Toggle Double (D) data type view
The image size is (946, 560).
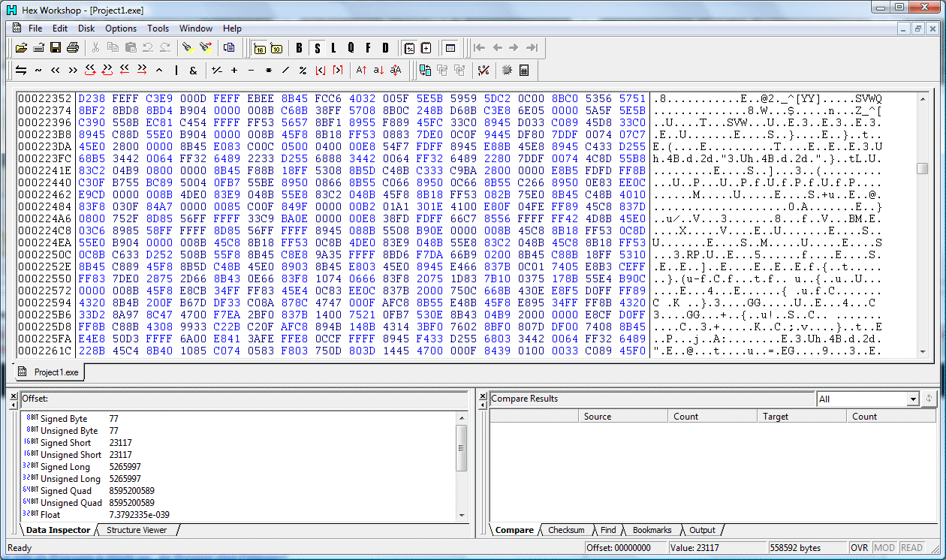pyautogui.click(x=385, y=48)
